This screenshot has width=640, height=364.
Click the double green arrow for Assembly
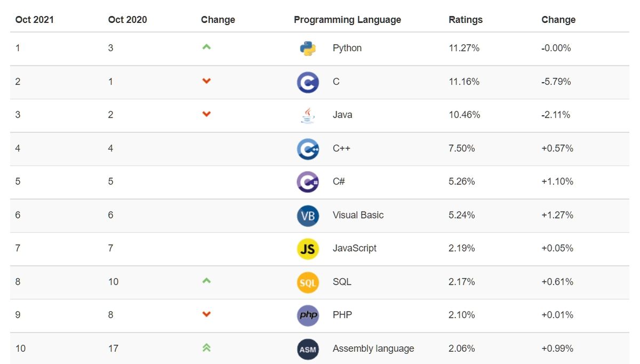[206, 348]
